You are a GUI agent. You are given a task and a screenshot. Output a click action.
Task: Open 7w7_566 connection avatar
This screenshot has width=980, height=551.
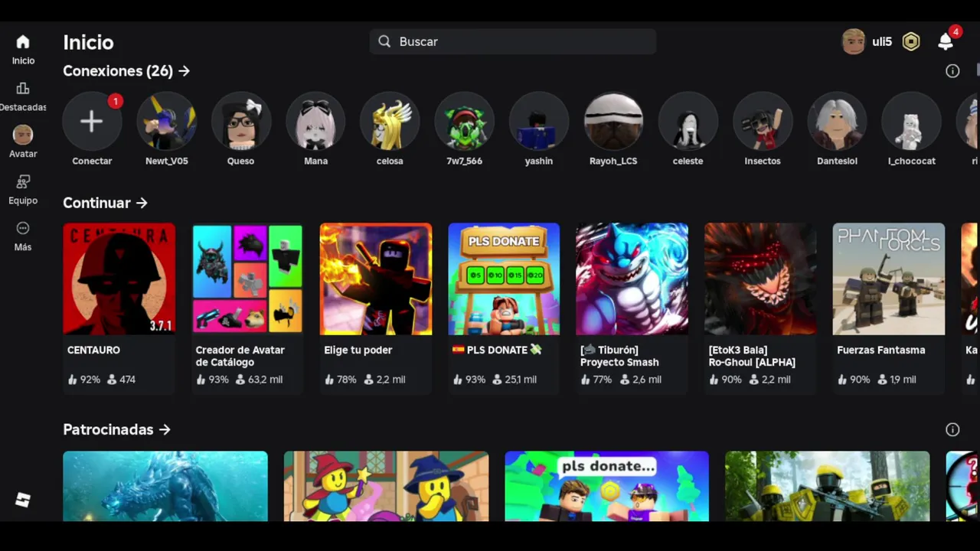click(464, 121)
